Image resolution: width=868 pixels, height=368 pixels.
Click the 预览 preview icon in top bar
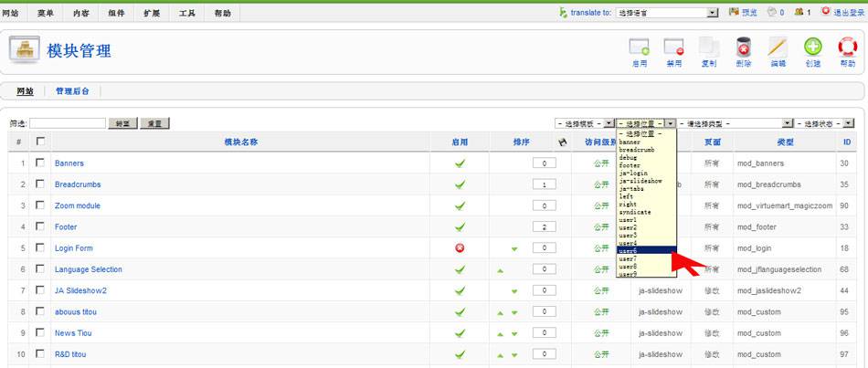click(734, 12)
